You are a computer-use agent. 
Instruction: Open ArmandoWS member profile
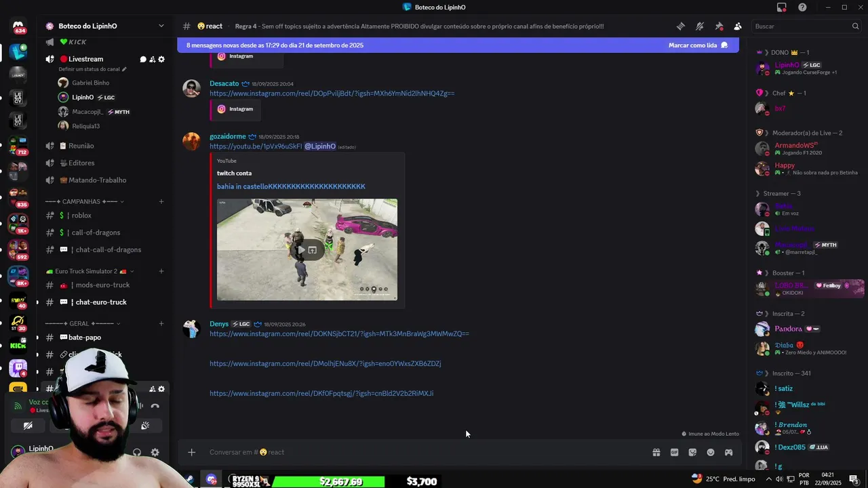coord(807,148)
